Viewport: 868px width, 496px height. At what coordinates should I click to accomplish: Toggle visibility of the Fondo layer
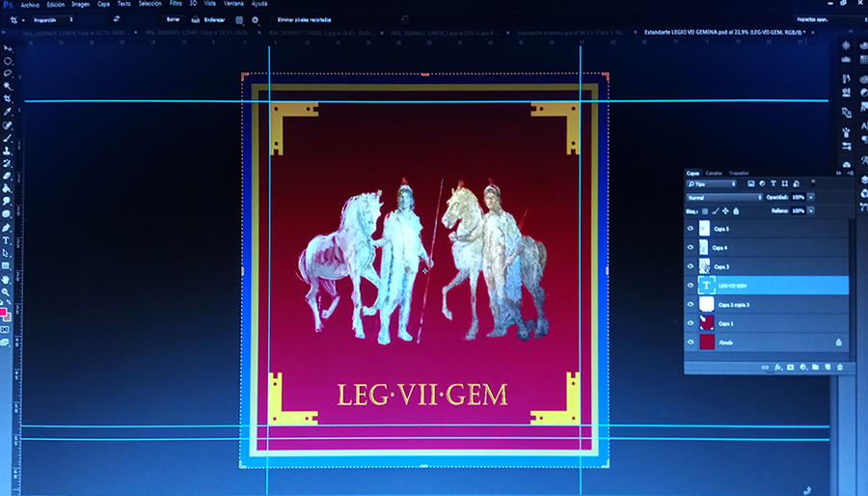pyautogui.click(x=691, y=342)
